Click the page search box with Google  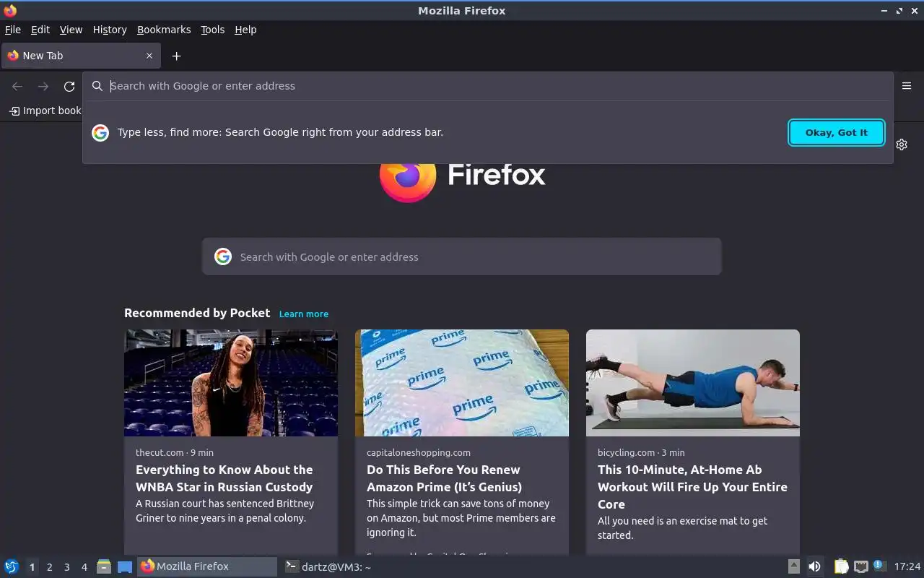tap(462, 256)
